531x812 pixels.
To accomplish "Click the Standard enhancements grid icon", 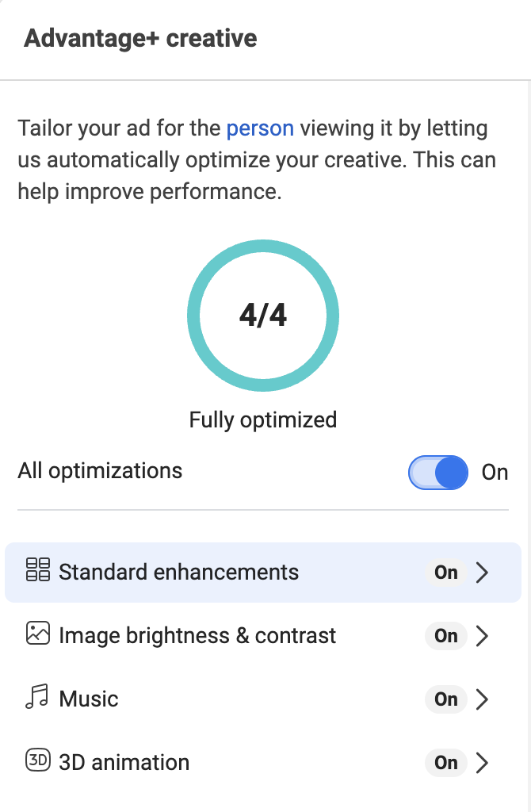I will (38, 569).
